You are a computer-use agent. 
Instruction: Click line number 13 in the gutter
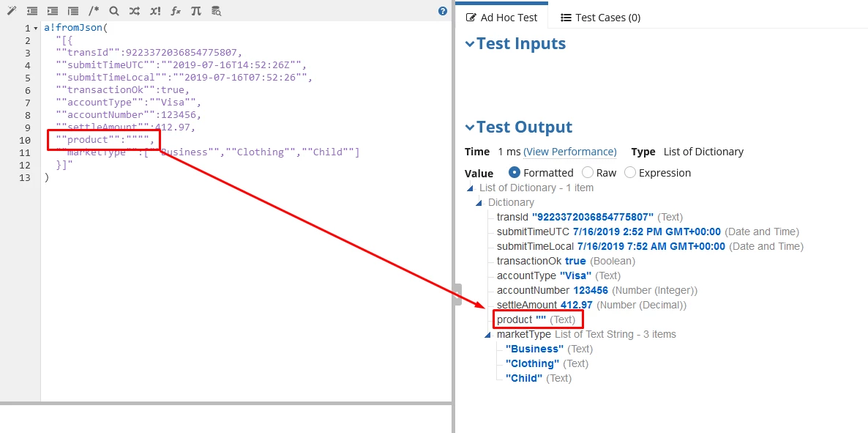(x=24, y=177)
